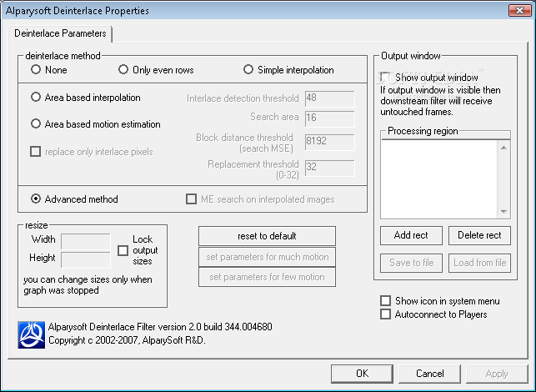Click the Block distance threshold field

pyautogui.click(x=330, y=142)
